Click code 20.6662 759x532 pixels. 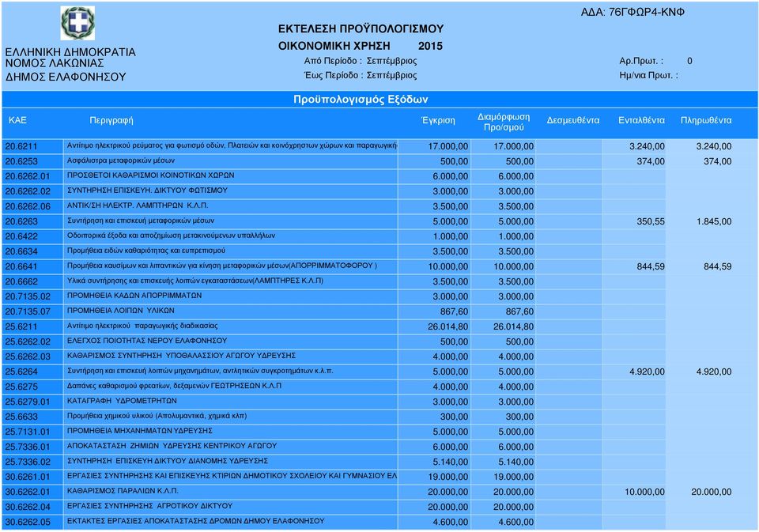tap(21, 281)
